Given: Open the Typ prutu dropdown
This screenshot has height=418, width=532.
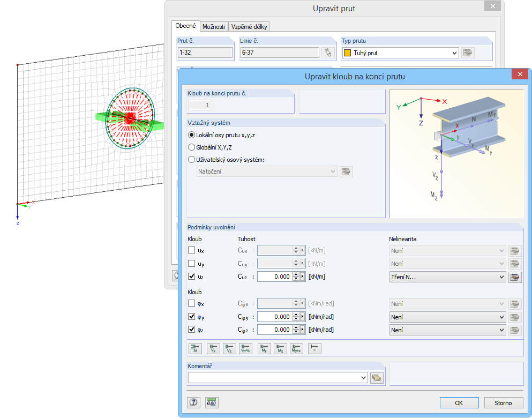Looking at the screenshot, I should [x=455, y=53].
